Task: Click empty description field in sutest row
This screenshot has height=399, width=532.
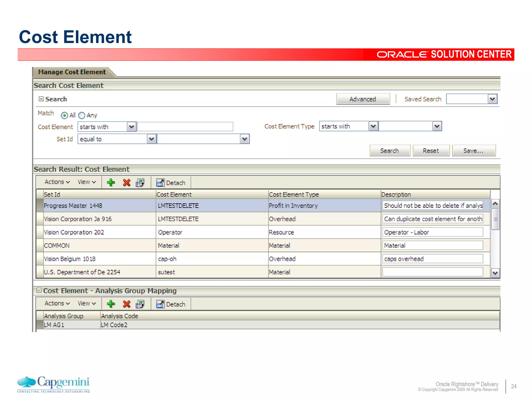Action: point(433,272)
